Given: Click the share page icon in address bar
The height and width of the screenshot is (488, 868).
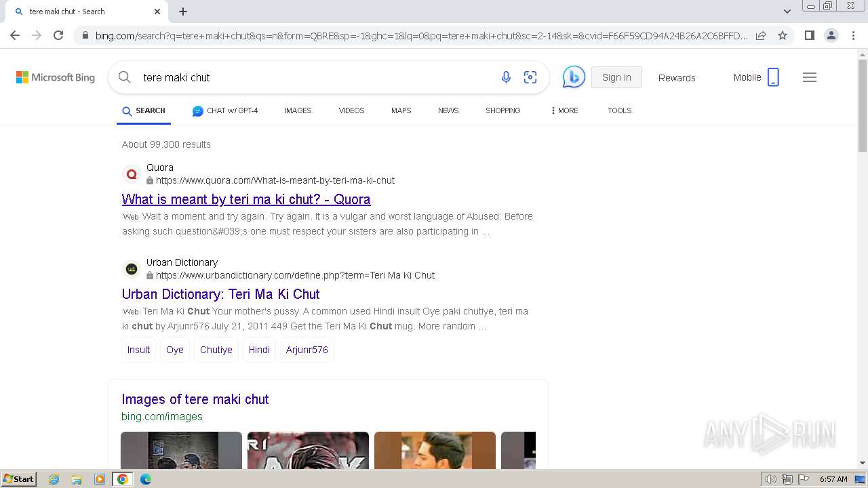Looking at the screenshot, I should coord(761,35).
